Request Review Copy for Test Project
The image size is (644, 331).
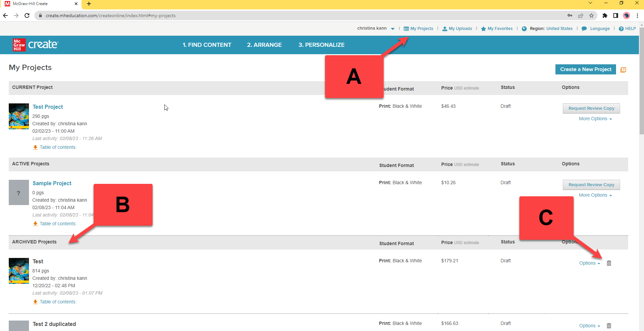[x=591, y=108]
